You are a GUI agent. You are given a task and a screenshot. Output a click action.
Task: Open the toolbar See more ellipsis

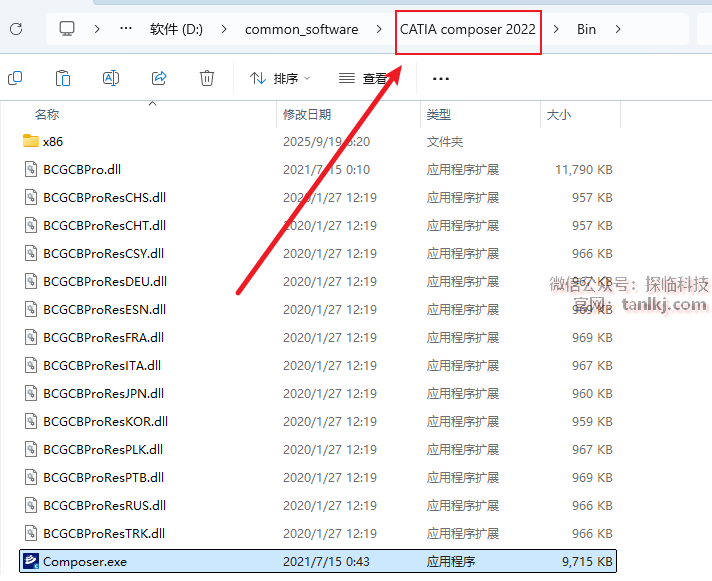click(x=440, y=79)
